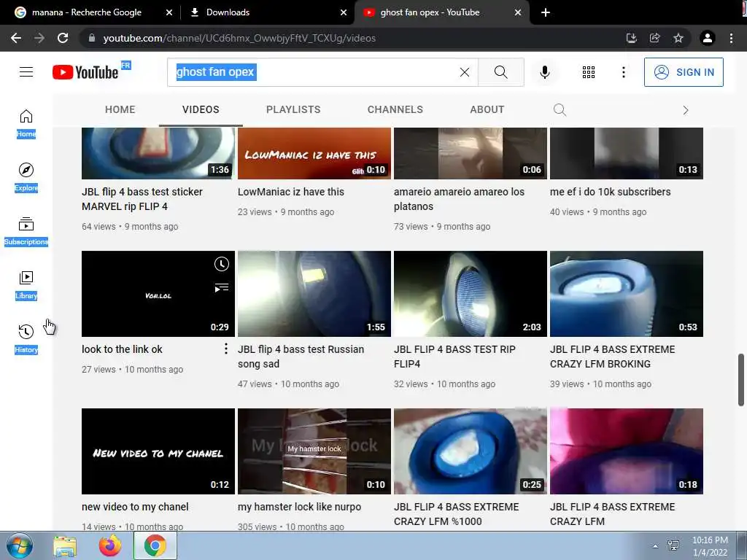Open 'LowManiac iz have this' video title

[290, 192]
